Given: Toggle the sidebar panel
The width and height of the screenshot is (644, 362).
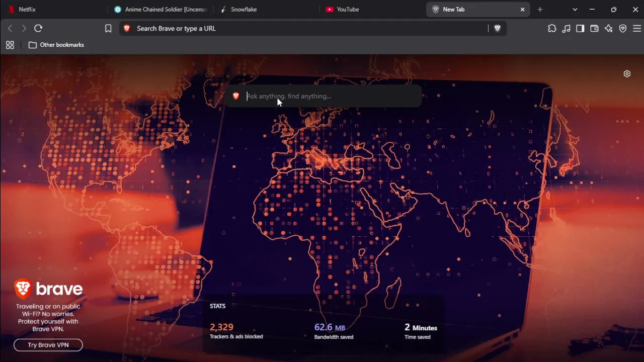Looking at the screenshot, I should coord(580,29).
